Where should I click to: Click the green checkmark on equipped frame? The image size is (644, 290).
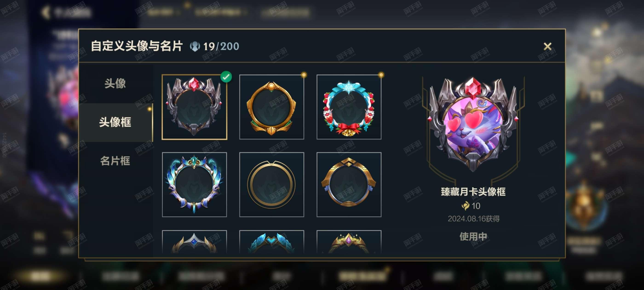[226, 77]
